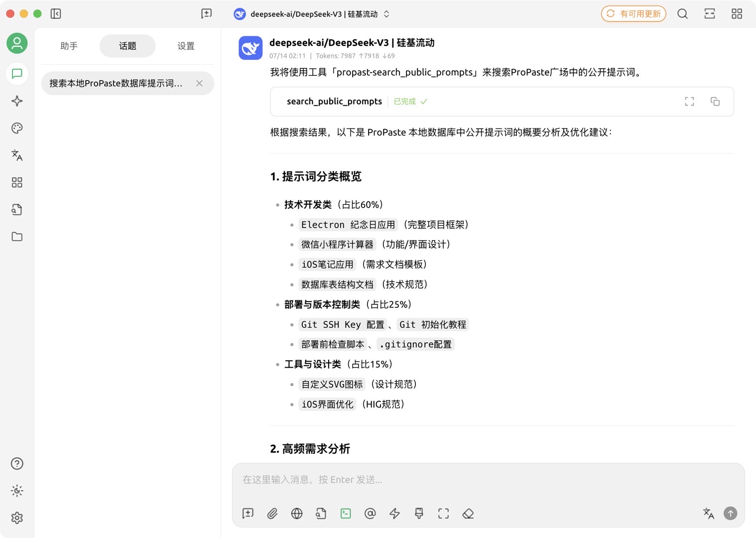This screenshot has width=756, height=538.
Task: Open the sparkle agents sidebar icon
Action: (17, 101)
